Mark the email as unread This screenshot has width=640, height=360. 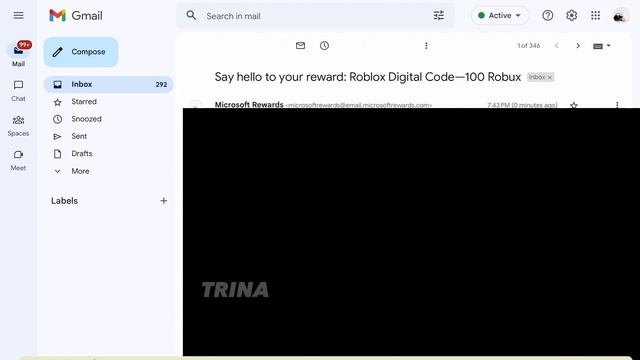(x=300, y=46)
